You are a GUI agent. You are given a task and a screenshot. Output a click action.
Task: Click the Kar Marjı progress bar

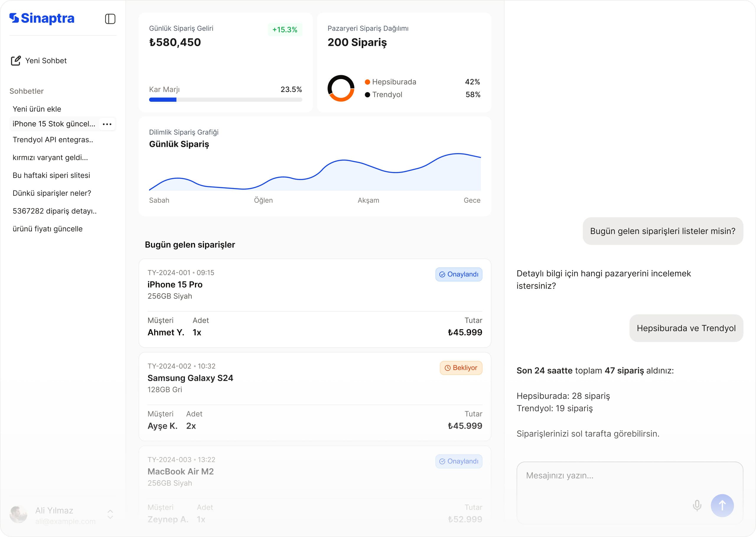coord(226,99)
